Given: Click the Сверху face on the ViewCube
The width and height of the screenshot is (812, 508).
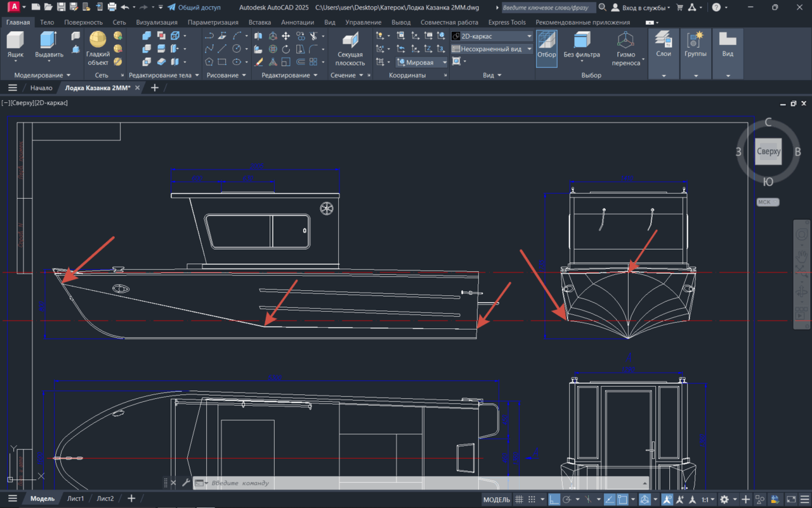Looking at the screenshot, I should (768, 152).
